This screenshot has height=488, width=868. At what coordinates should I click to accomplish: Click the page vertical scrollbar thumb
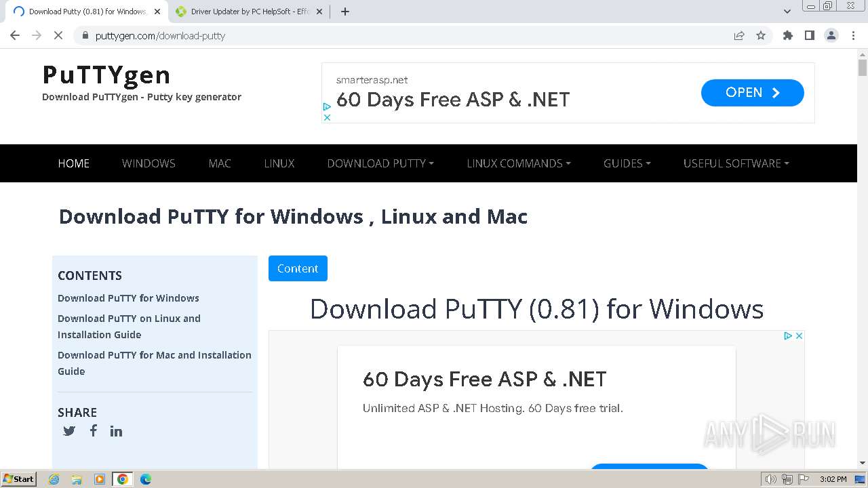click(863, 68)
